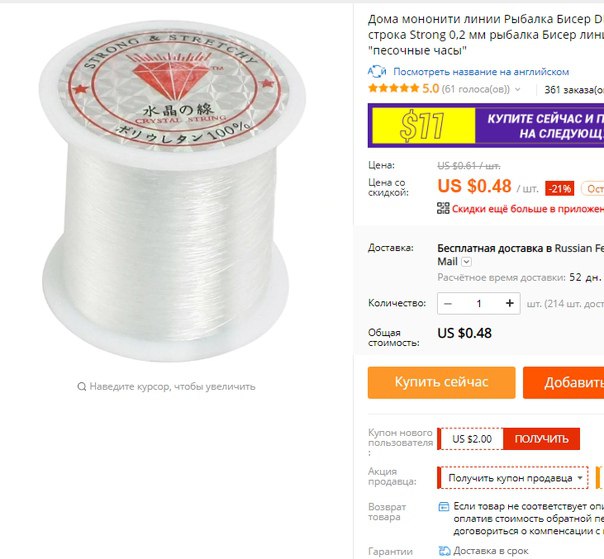Click the magnifier icon under the product image
The width and height of the screenshot is (604, 559).
(81, 386)
